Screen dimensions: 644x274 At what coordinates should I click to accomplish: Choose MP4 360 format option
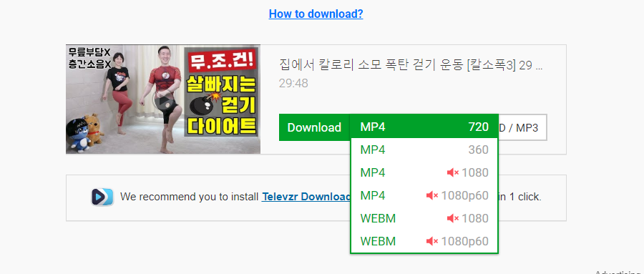point(424,150)
